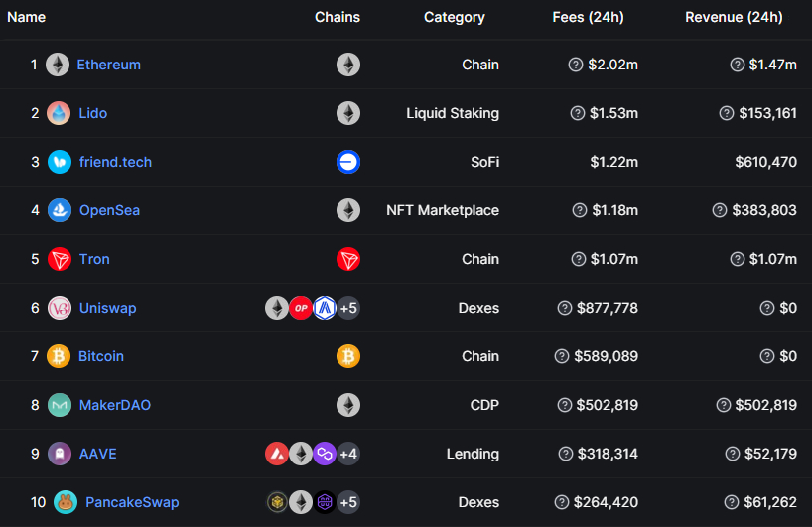Click the Bitcoin chain icon in Chains column
This screenshot has width=812, height=527.
point(348,356)
